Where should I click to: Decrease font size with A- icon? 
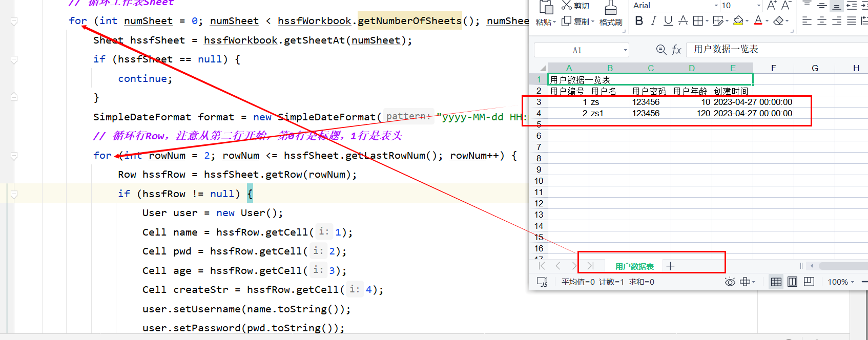[787, 6]
